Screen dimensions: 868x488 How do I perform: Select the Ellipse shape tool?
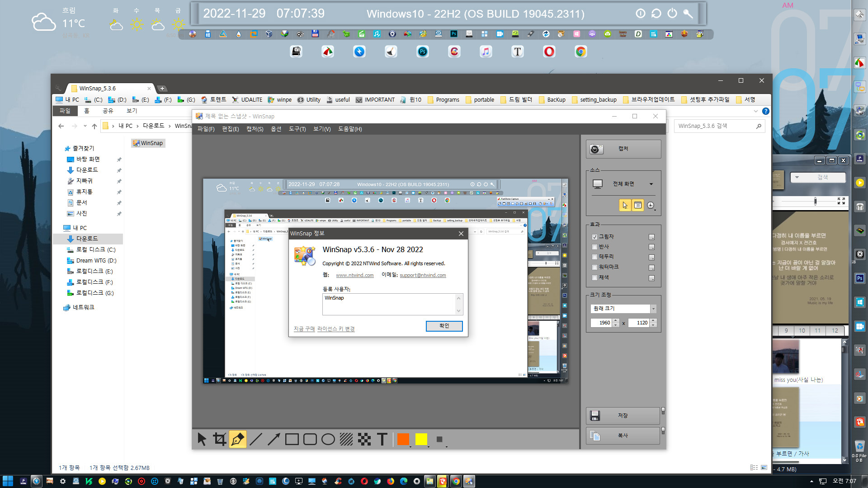328,439
